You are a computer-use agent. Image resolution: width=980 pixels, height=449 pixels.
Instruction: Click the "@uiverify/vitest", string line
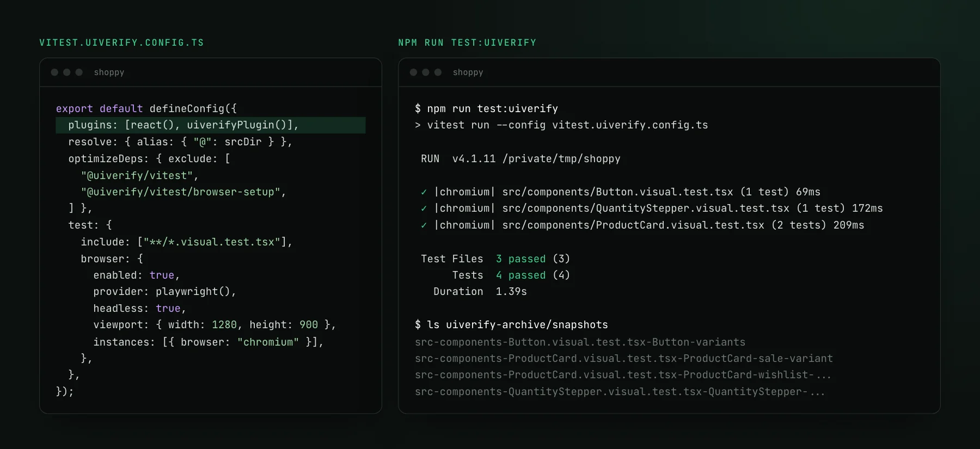point(140,176)
